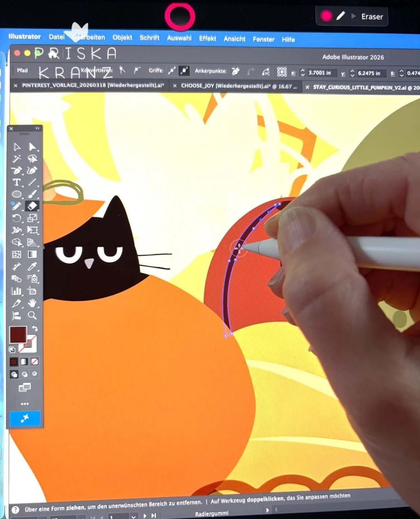Remove selected anchor points icon
Screen dimensions: 420x519
tap(235, 71)
